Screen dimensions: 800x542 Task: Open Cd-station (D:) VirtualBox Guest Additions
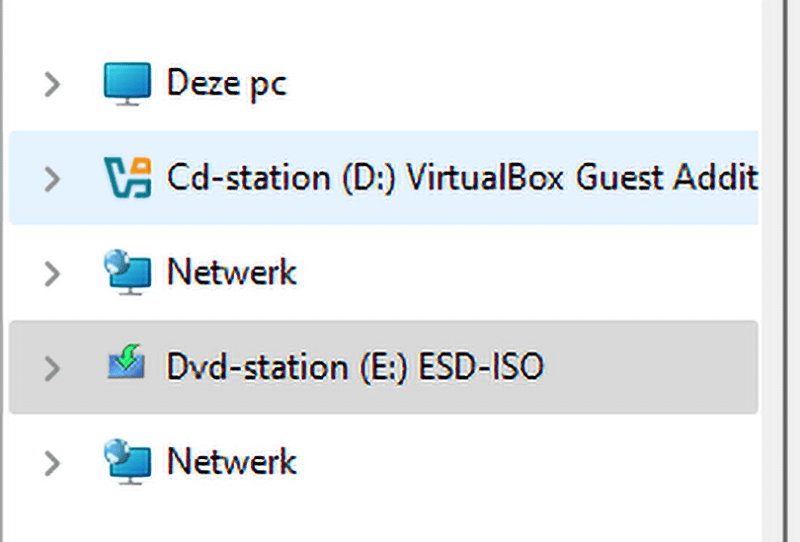[x=460, y=178]
